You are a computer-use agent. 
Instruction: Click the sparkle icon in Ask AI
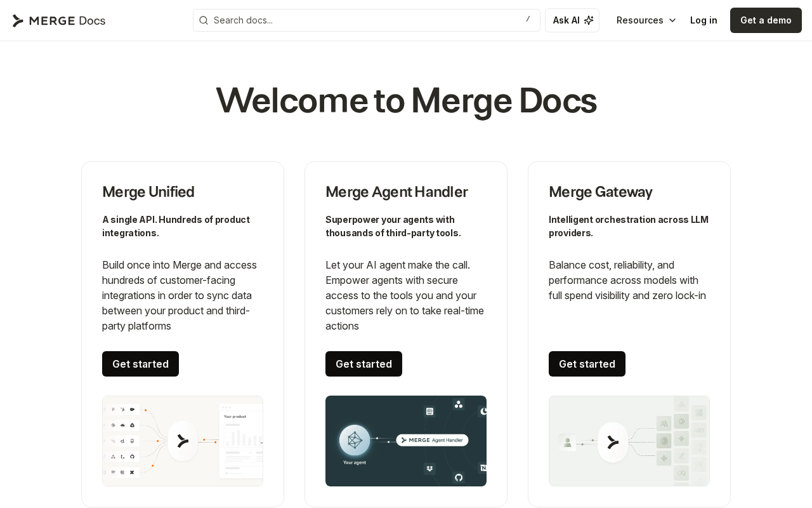(589, 20)
